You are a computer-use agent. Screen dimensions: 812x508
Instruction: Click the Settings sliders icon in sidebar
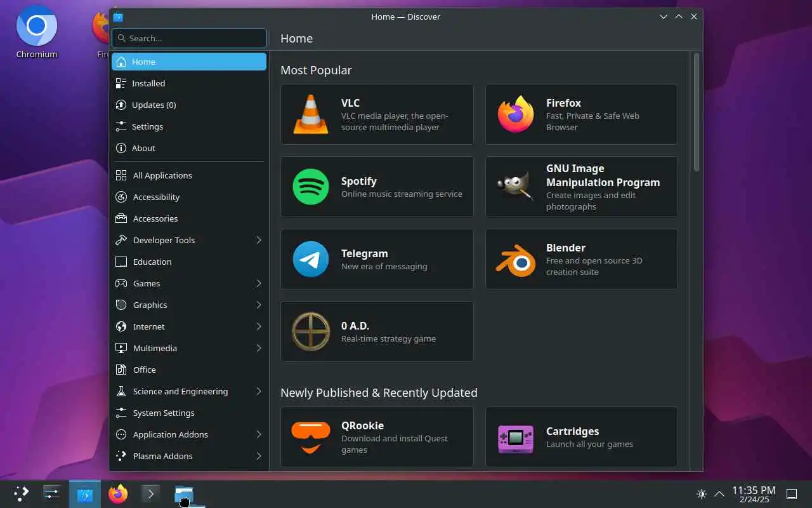[x=121, y=126]
